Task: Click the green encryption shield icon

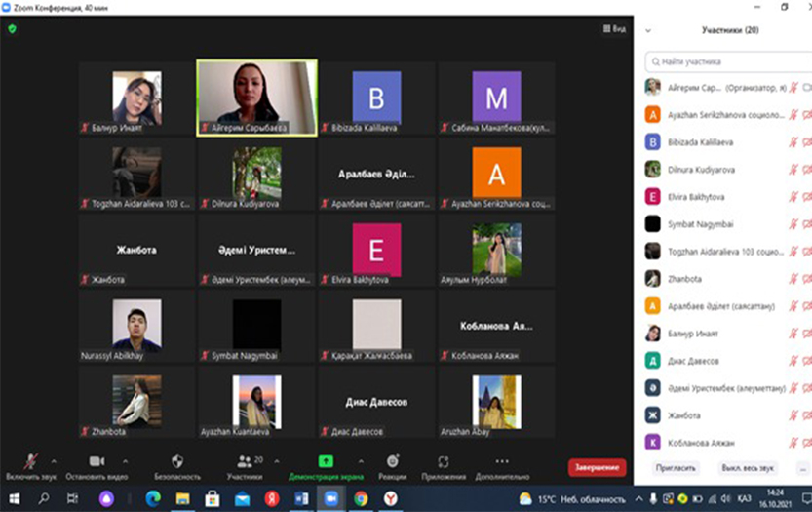Action: pos(12,29)
